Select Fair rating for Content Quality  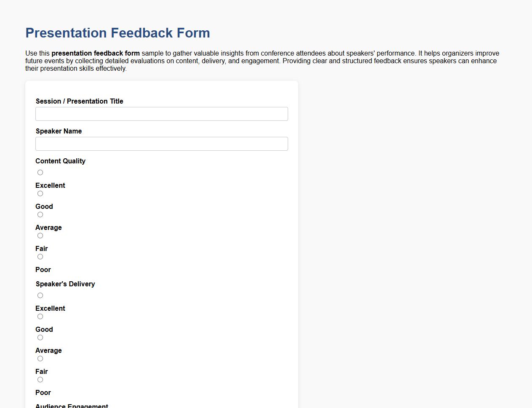pos(40,235)
